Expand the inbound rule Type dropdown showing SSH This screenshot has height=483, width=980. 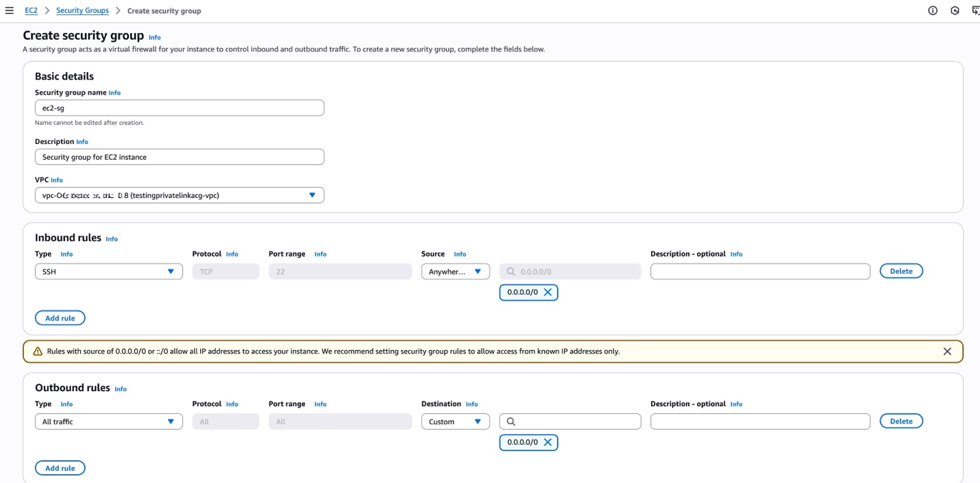coord(108,272)
